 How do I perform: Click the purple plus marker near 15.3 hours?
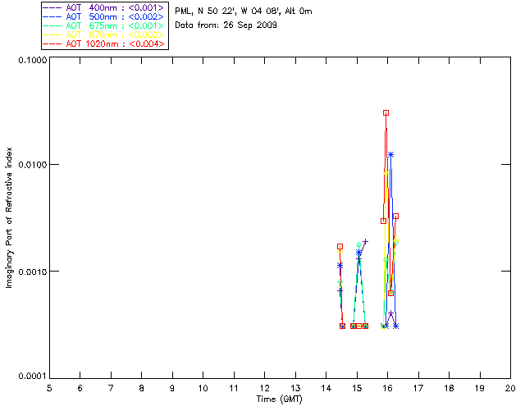(x=365, y=241)
